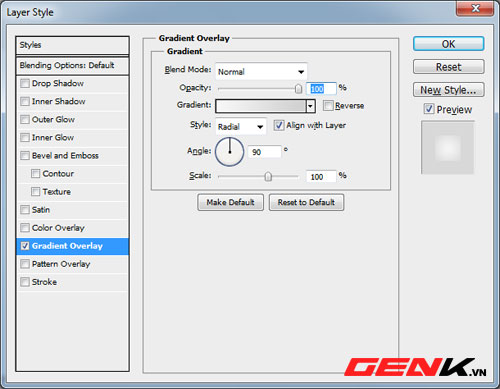Screen dimensions: 500x389
Task: Open the gradient picker arrow
Action: click(311, 106)
